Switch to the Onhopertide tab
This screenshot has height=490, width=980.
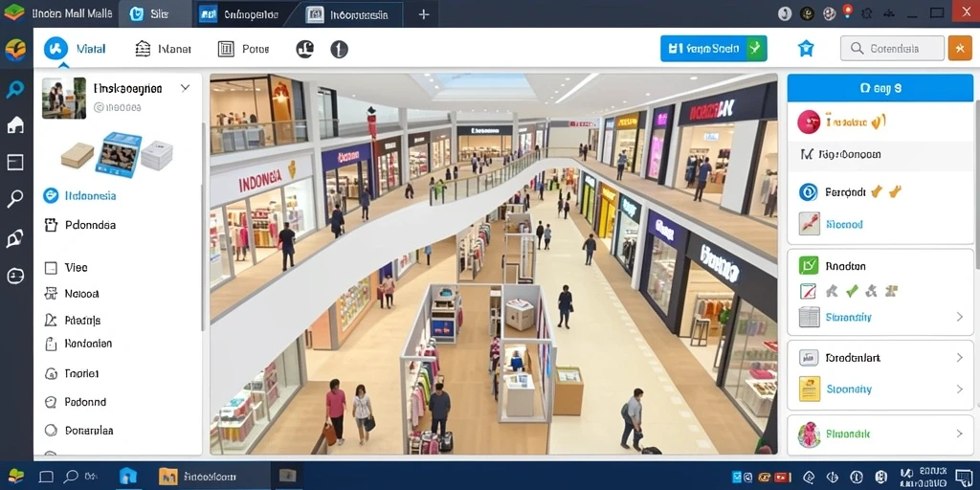[242, 14]
